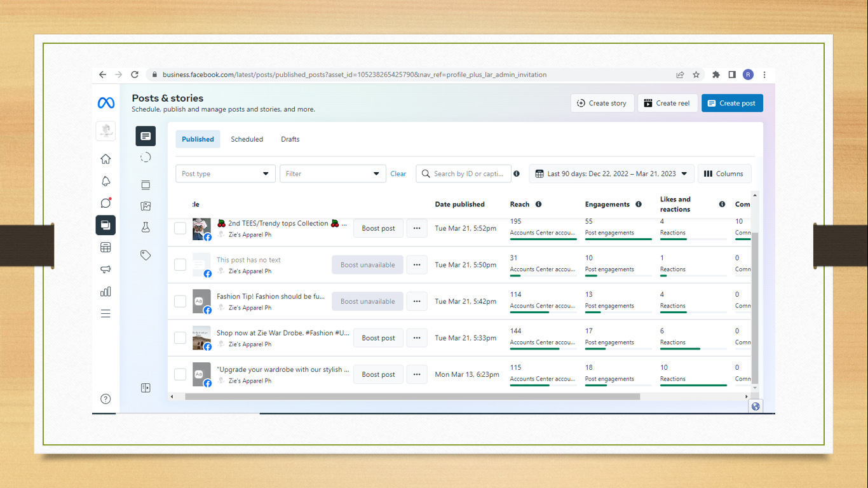Open the Home icon in sidebar
The image size is (868, 488).
(x=105, y=159)
